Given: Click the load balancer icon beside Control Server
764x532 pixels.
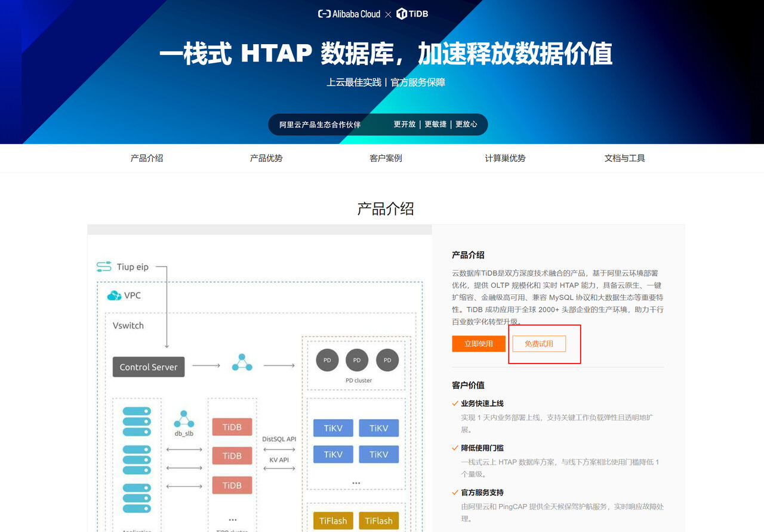Looking at the screenshot, I should (242, 362).
